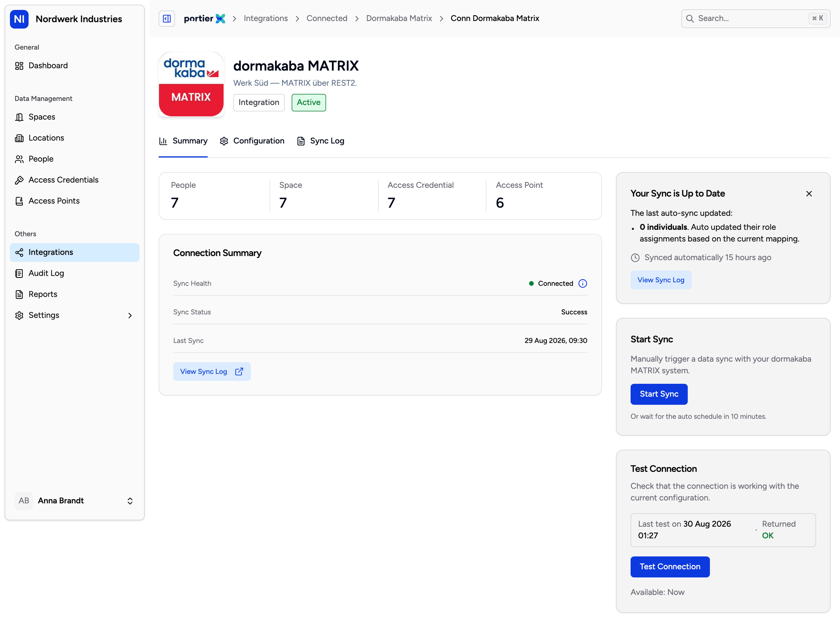Click the Start Sync button
Screen dimensions: 840x627
point(659,394)
